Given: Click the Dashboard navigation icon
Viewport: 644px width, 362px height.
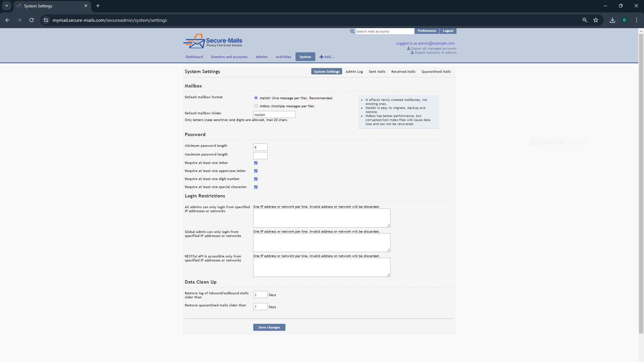Looking at the screenshot, I should (194, 57).
